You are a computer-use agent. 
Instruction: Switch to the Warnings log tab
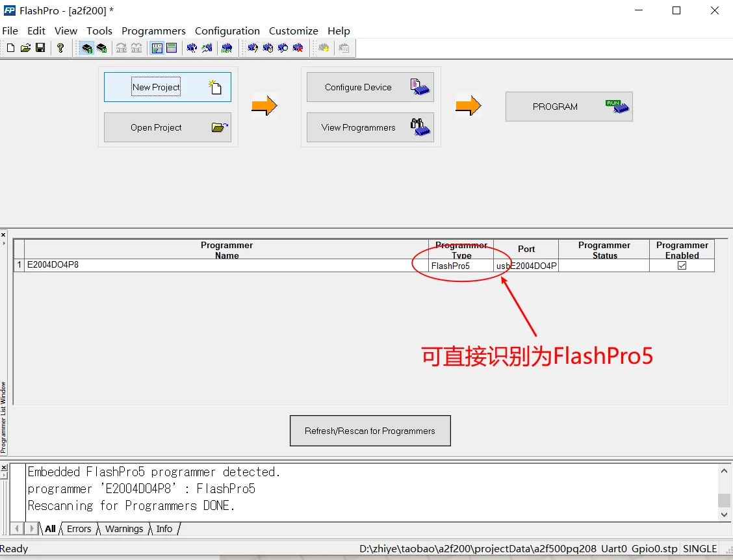tap(123, 529)
